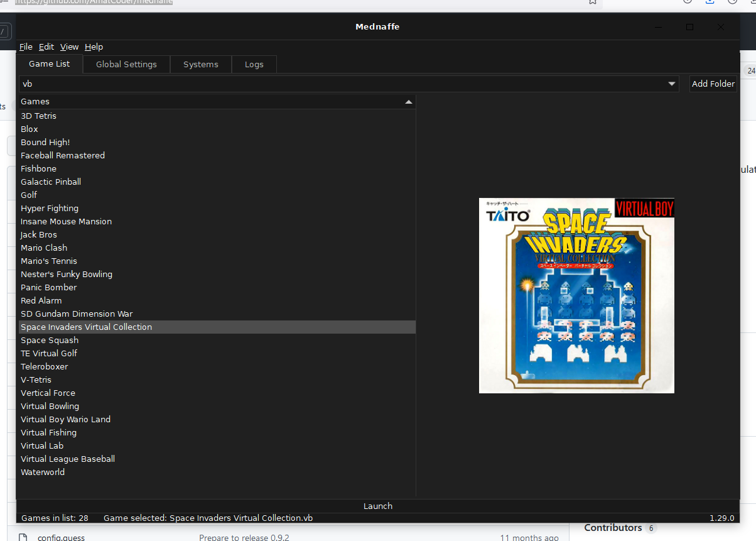Click the Games in list: 28 status text

55,518
